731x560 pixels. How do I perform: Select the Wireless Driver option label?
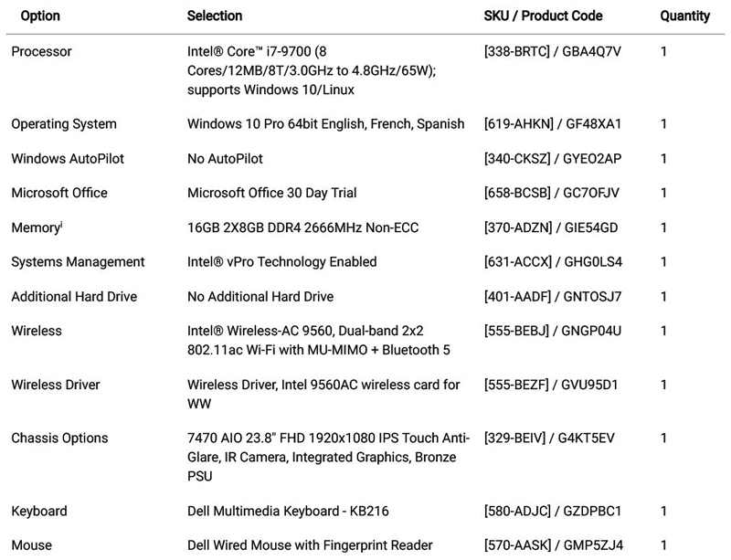point(56,385)
